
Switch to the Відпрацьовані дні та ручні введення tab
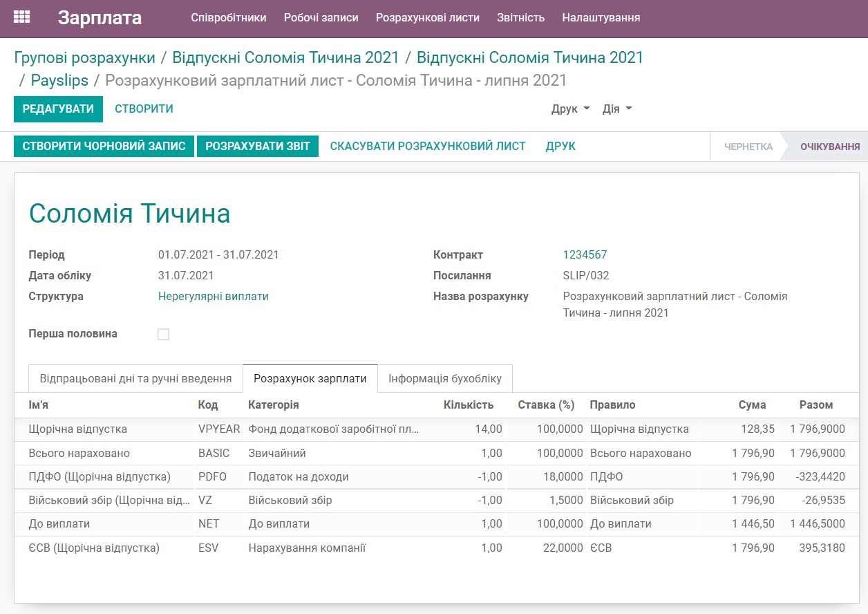135,378
